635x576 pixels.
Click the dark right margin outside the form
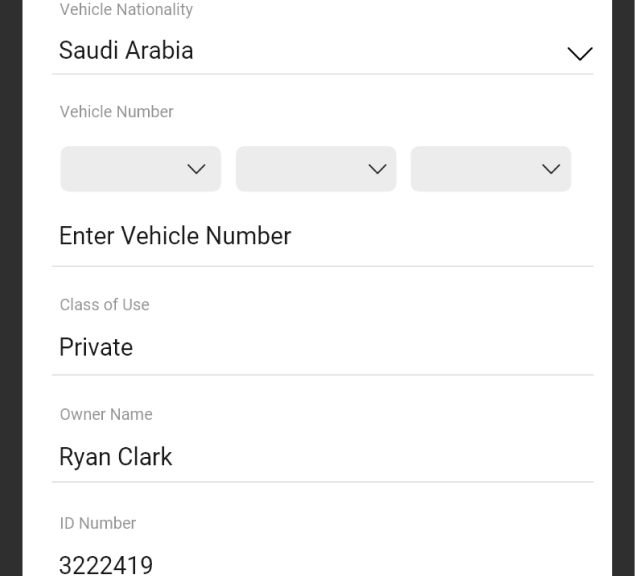point(624,288)
